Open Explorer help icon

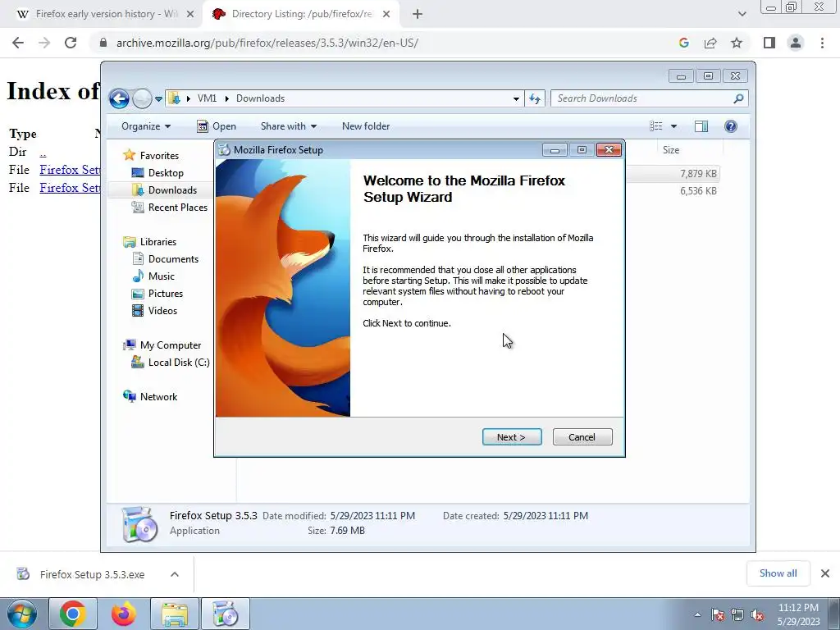pos(731,126)
